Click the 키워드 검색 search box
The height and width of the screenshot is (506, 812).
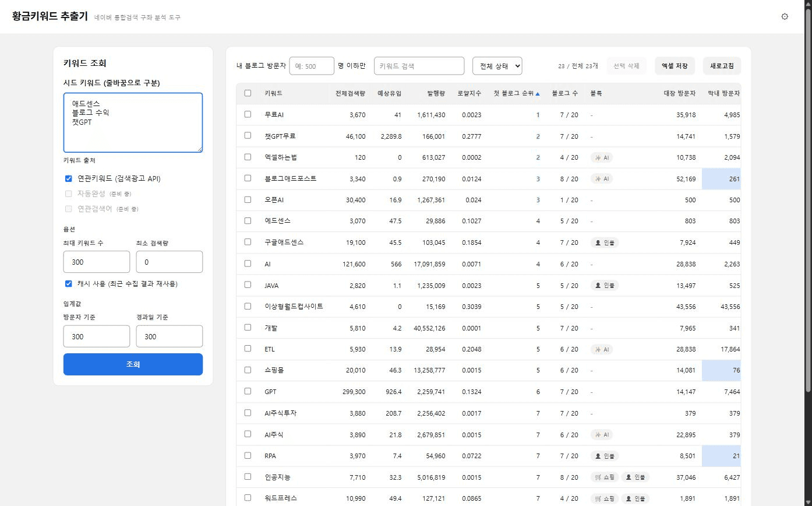(419, 66)
